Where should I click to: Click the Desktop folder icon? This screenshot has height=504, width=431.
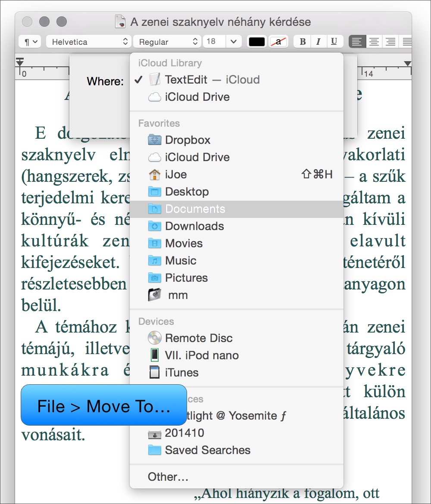(x=154, y=192)
